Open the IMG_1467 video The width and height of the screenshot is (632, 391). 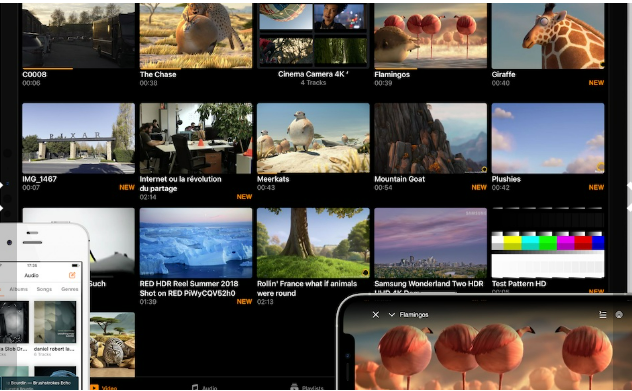79,138
